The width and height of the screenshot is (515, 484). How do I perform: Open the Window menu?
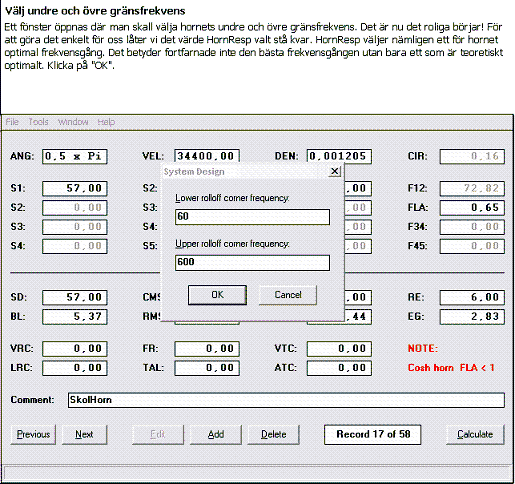pyautogui.click(x=73, y=122)
